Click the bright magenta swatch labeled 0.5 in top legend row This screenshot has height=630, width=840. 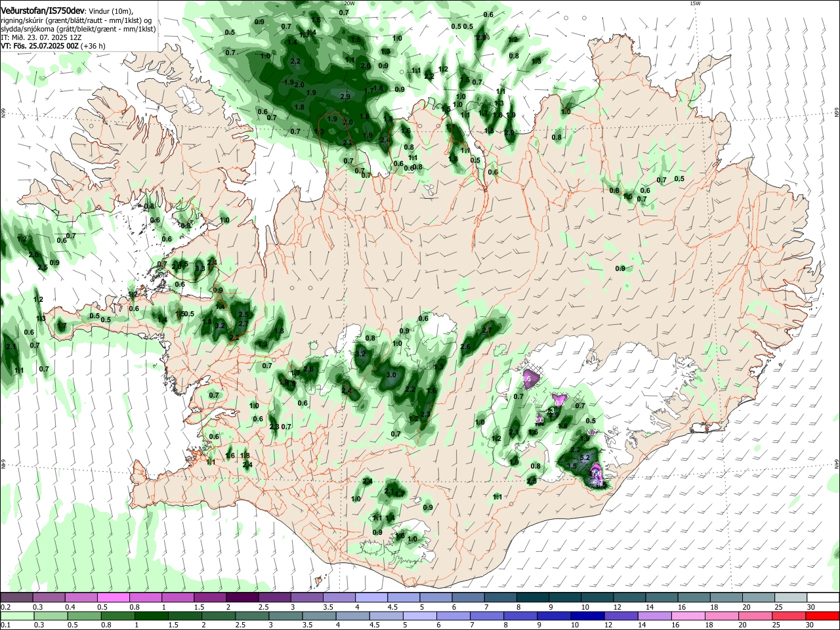pos(114,598)
